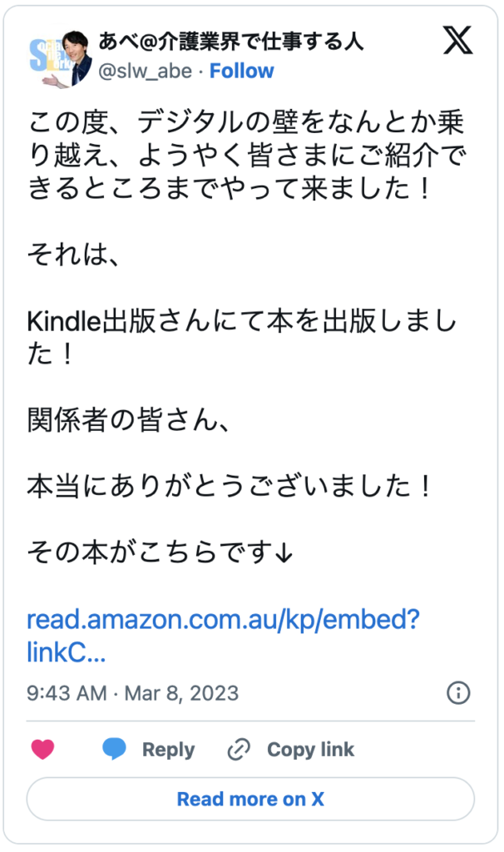
Task: Click the Copy link text label
Action: (x=310, y=750)
